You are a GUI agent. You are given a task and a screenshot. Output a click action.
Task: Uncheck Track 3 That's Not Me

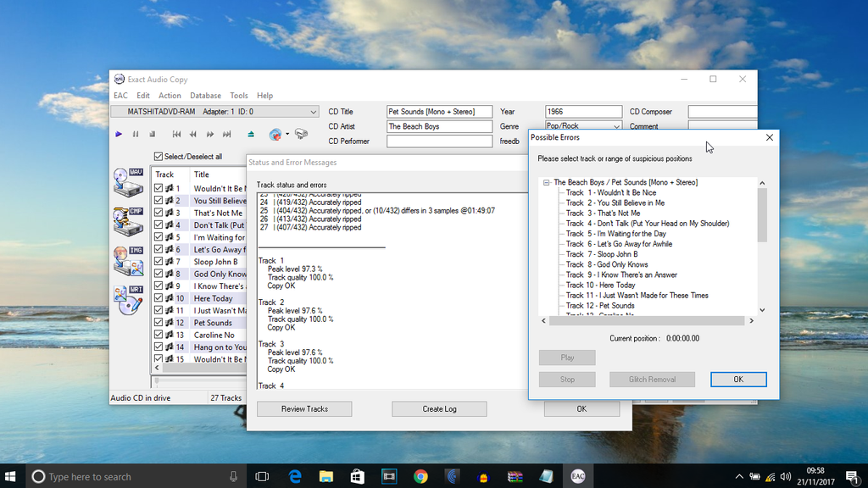[x=159, y=213]
